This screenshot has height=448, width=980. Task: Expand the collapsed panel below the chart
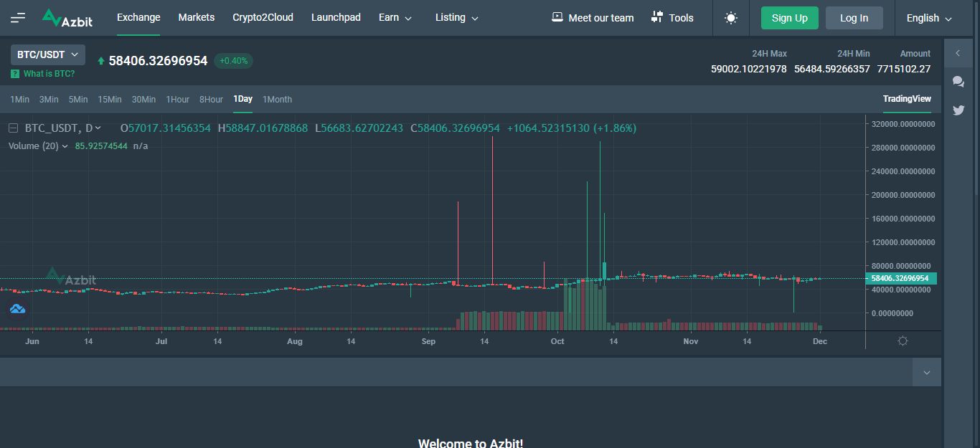927,373
